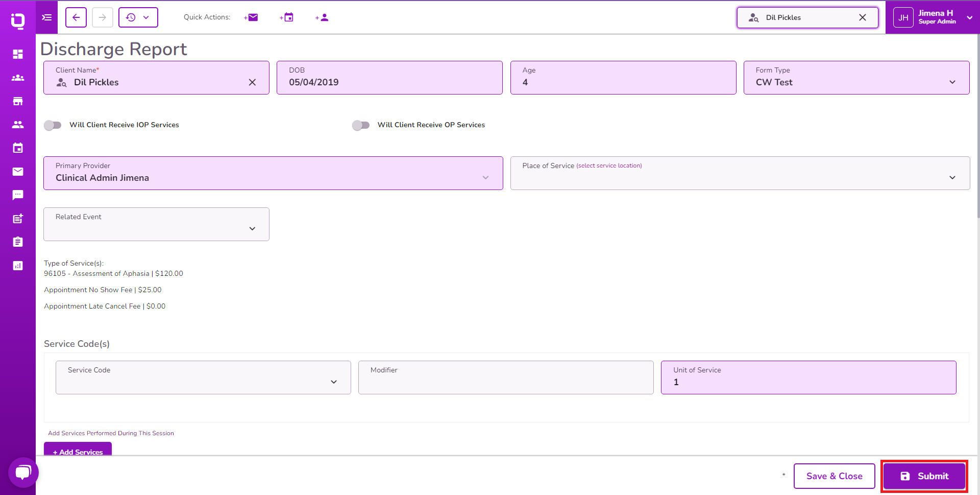The height and width of the screenshot is (495, 980).
Task: Enable Will Client Receive IOP Services
Action: click(x=53, y=125)
